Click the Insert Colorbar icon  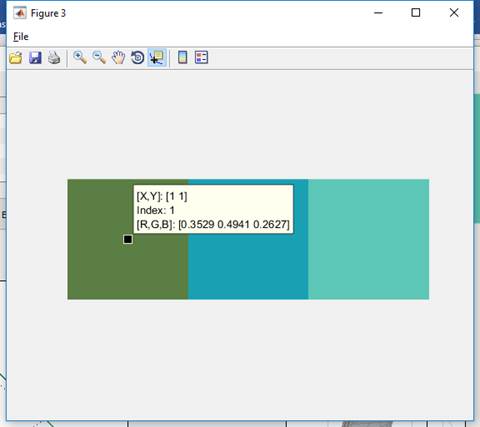tap(182, 57)
